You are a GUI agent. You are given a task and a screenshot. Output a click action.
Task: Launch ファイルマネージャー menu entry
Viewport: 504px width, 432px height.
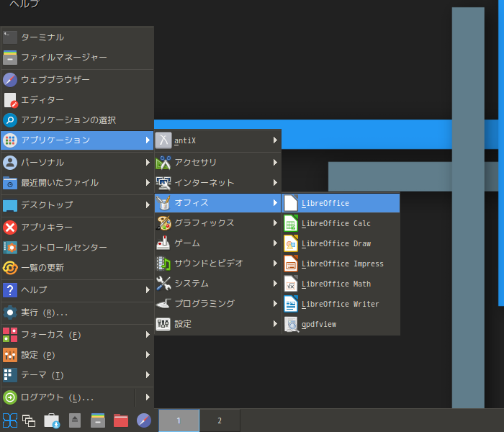tap(77, 58)
